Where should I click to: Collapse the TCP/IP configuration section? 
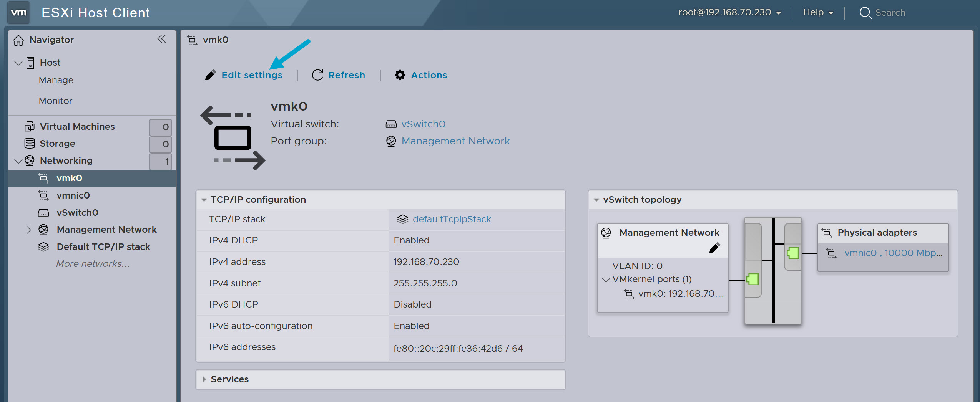tap(204, 199)
